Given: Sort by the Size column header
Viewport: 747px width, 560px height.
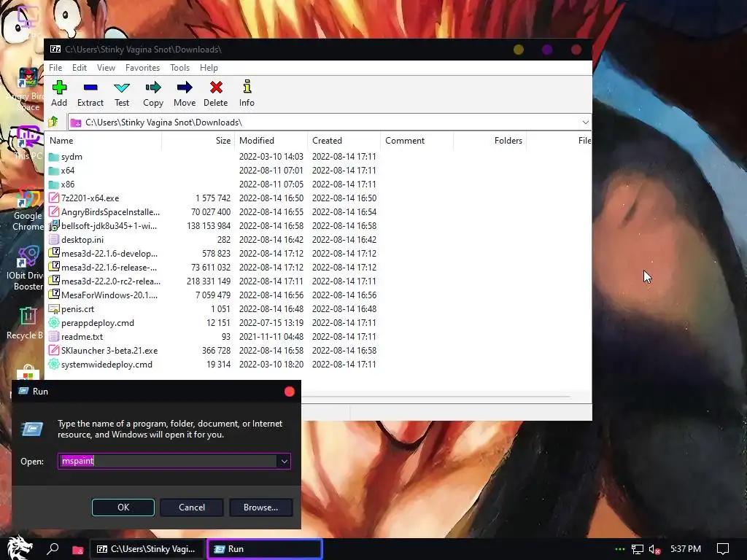Looking at the screenshot, I should coord(198,141).
